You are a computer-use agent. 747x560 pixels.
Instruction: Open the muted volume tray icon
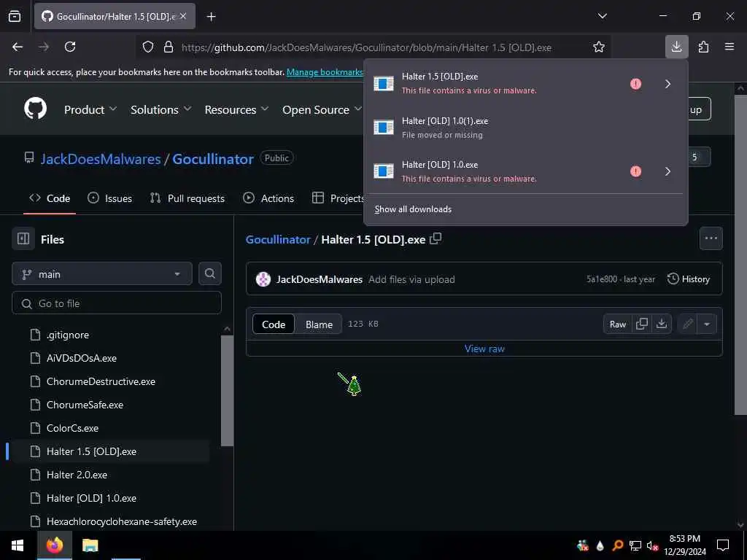click(652, 545)
